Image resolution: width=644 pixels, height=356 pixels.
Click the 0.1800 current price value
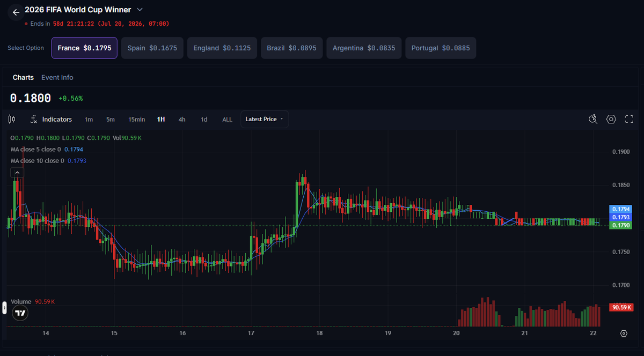click(x=31, y=98)
